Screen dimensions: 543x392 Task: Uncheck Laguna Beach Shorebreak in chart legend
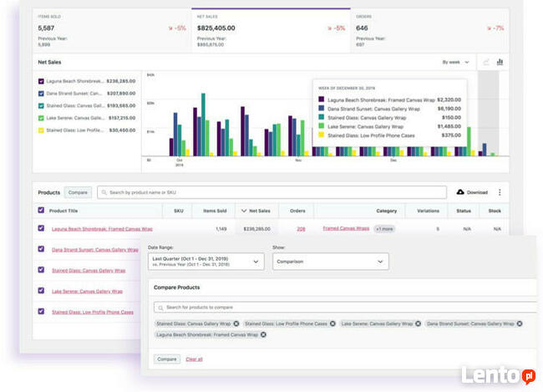tap(42, 81)
